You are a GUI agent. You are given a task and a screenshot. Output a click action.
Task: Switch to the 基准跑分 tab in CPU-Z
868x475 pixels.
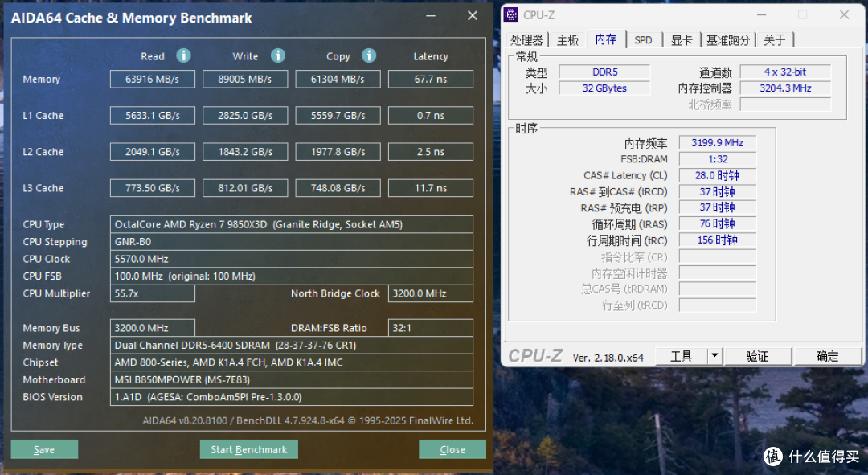point(728,40)
